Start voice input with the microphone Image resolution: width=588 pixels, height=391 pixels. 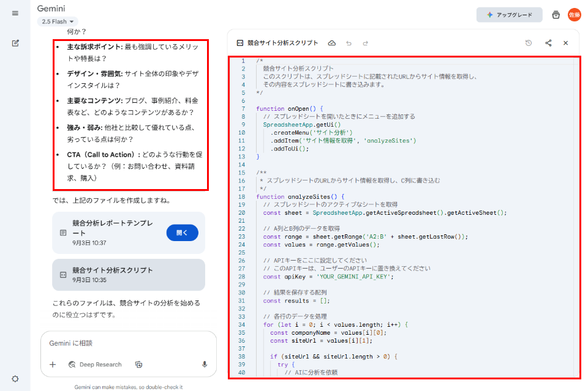coord(205,365)
